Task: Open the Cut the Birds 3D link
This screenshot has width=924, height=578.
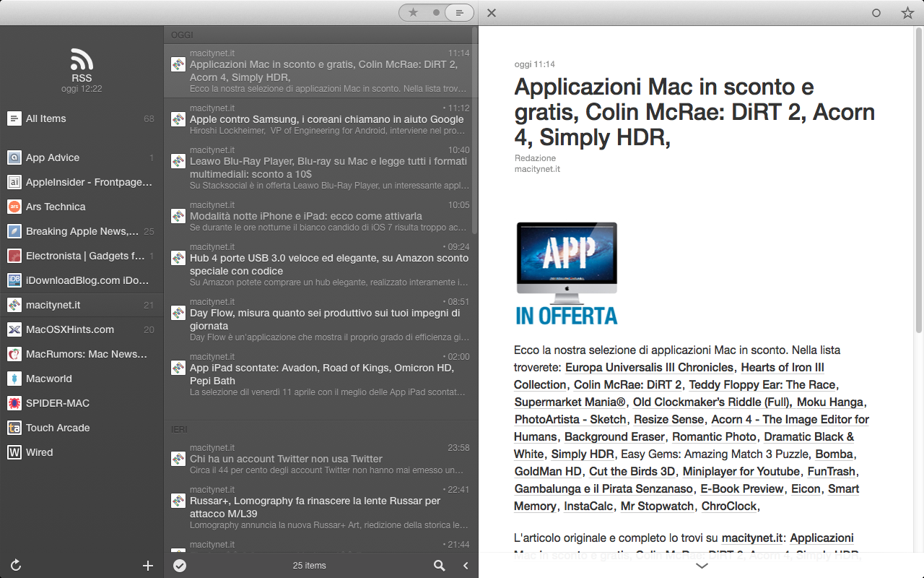Action: click(632, 471)
